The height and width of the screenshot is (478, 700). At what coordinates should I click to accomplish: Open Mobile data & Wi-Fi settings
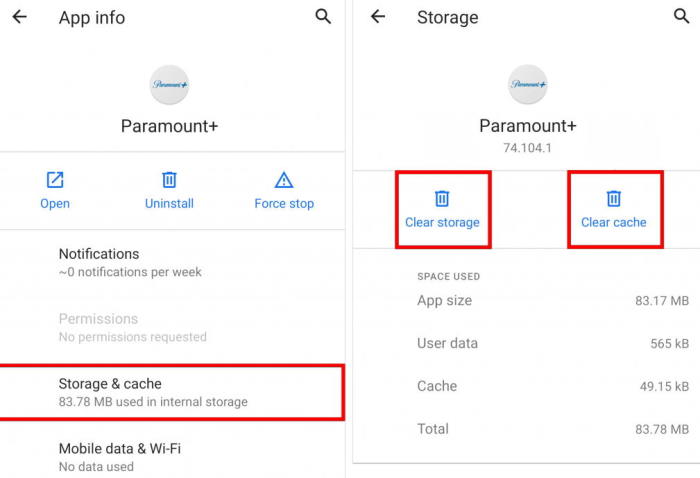tap(172, 457)
